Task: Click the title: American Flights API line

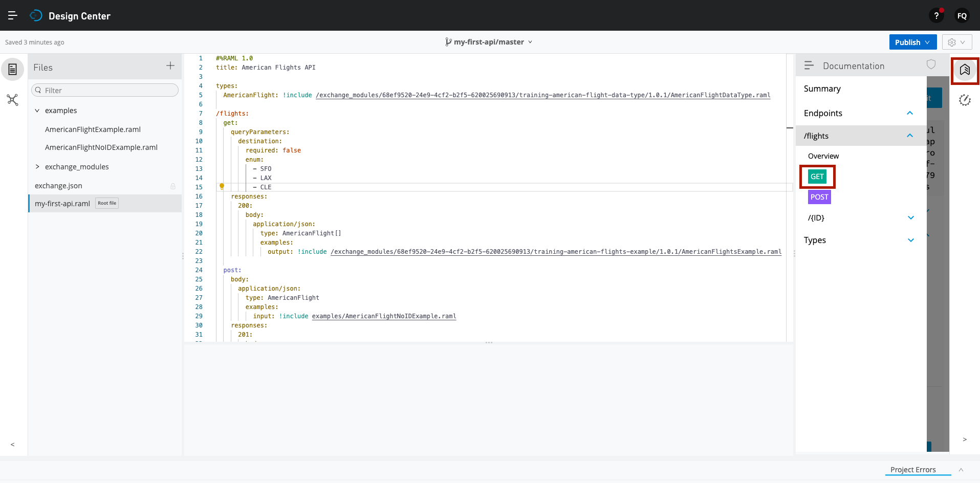Action: coord(266,68)
